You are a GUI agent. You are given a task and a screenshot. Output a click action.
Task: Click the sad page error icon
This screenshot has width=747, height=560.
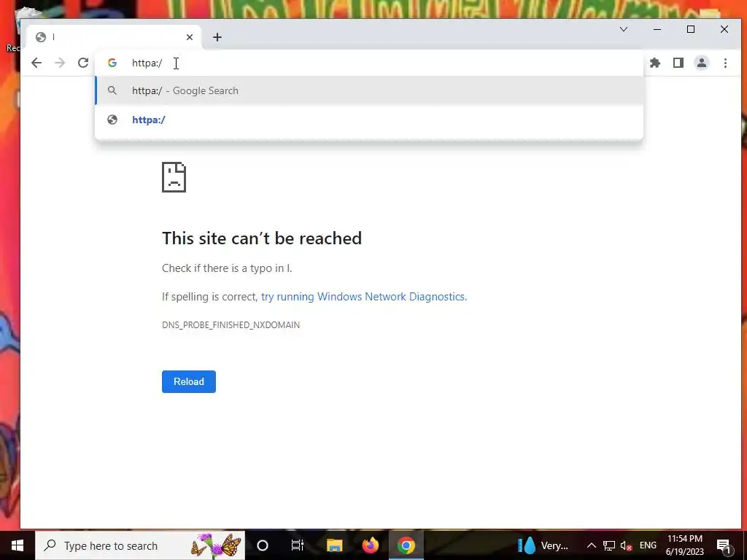(174, 177)
